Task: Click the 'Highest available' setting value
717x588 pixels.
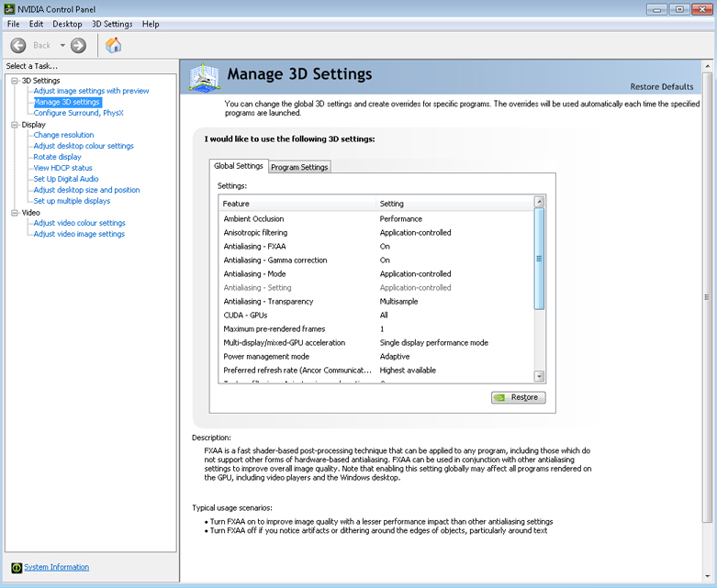Action: pyautogui.click(x=408, y=370)
